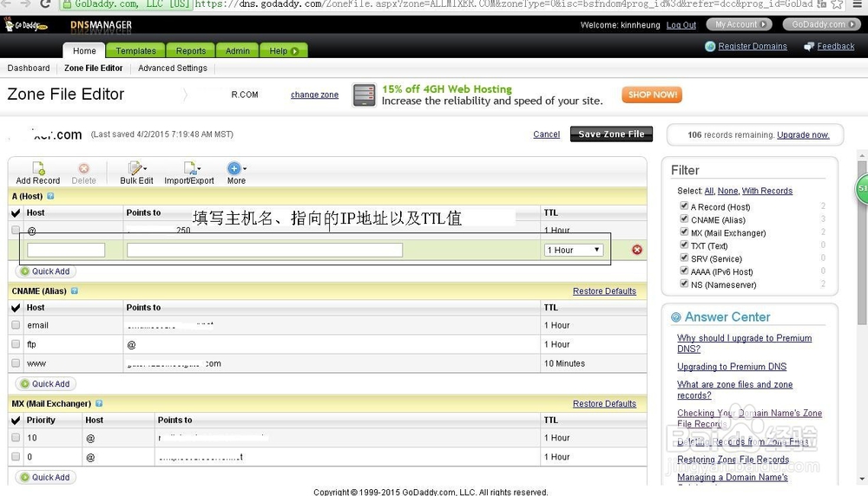Screen dimensions: 868x496
Task: Toggle SRV (Service) filter
Action: tap(684, 258)
